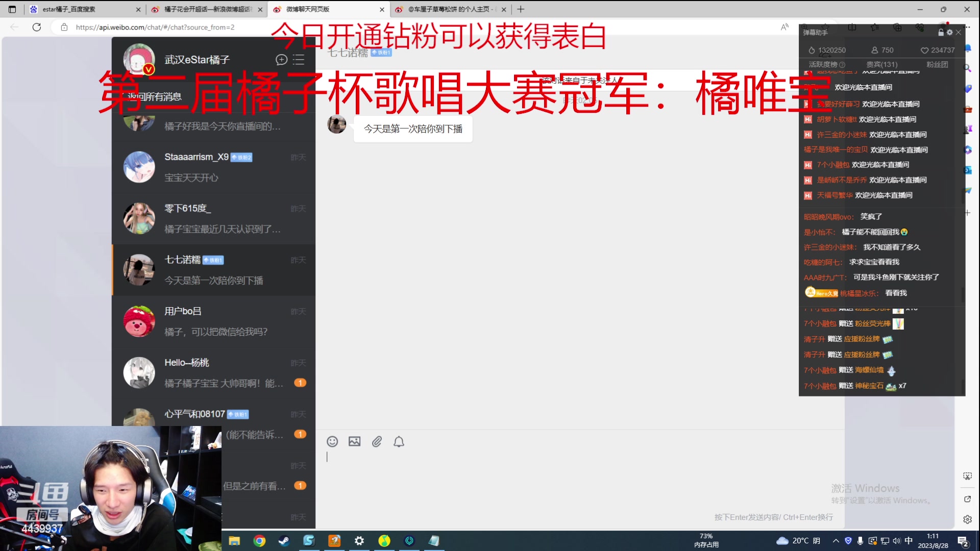Click the viewer count 750
Screen dimensions: 980x551
(x=887, y=50)
